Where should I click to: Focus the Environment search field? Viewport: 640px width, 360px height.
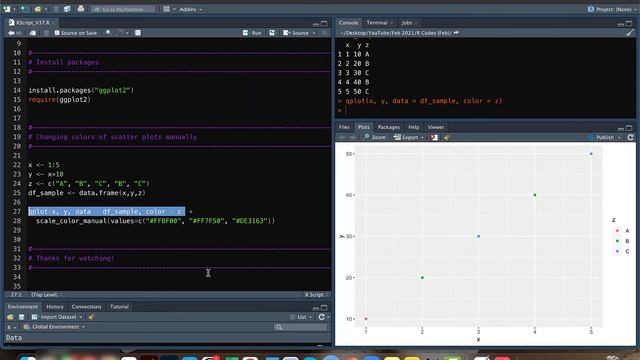coord(301,327)
